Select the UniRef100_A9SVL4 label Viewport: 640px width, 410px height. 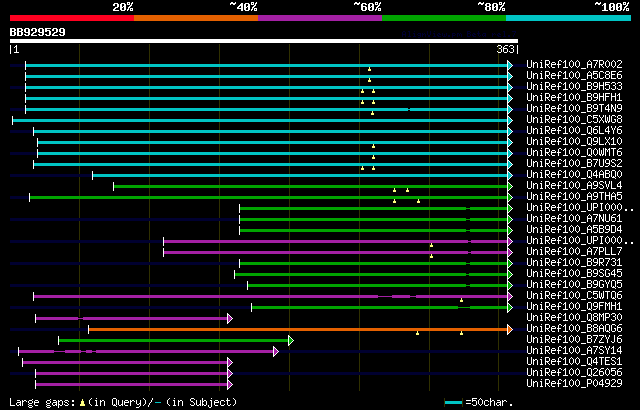click(x=574, y=185)
